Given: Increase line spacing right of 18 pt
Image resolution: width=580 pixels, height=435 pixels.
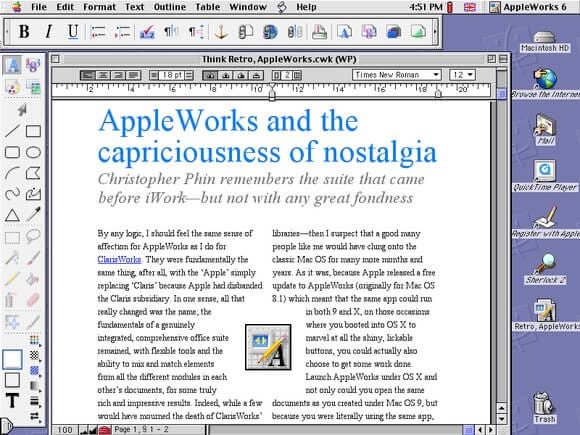Looking at the screenshot, I should point(189,75).
